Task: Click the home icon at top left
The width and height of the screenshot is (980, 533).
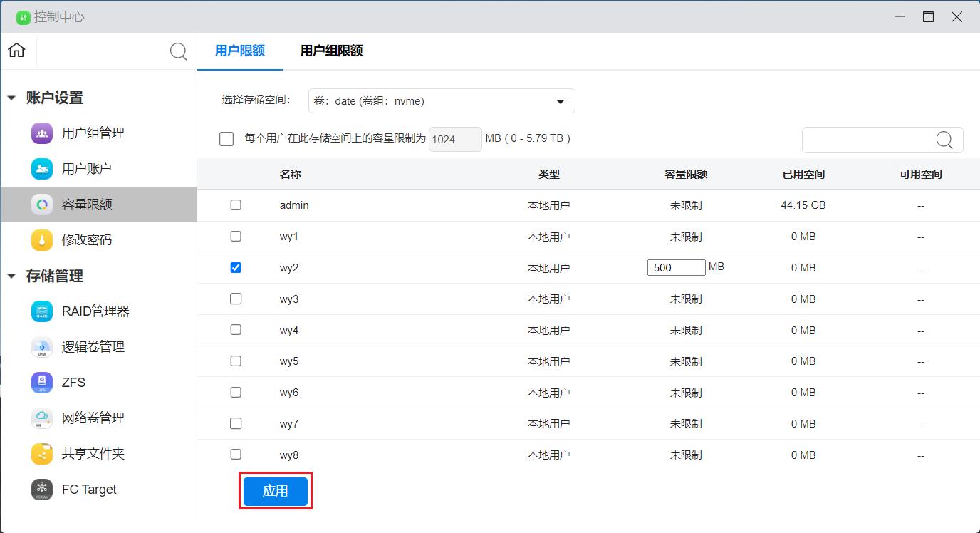Action: (16, 51)
